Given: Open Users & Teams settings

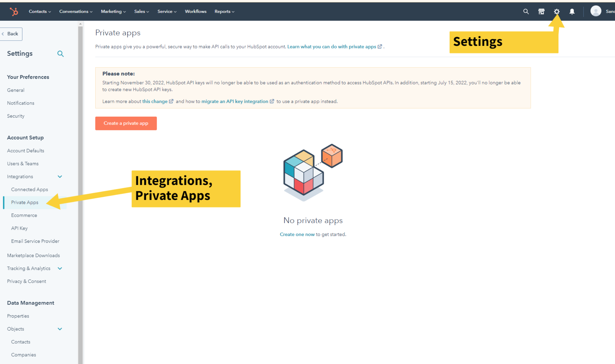Looking at the screenshot, I should point(23,164).
